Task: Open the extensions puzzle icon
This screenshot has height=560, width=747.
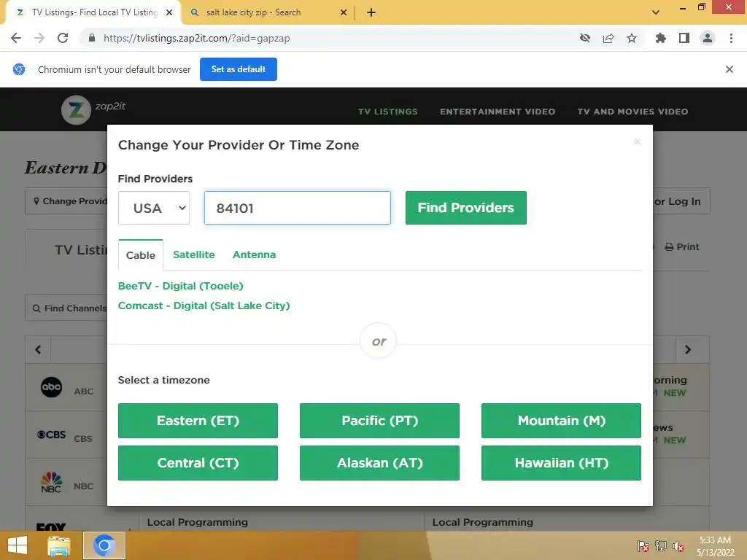Action: [x=660, y=38]
